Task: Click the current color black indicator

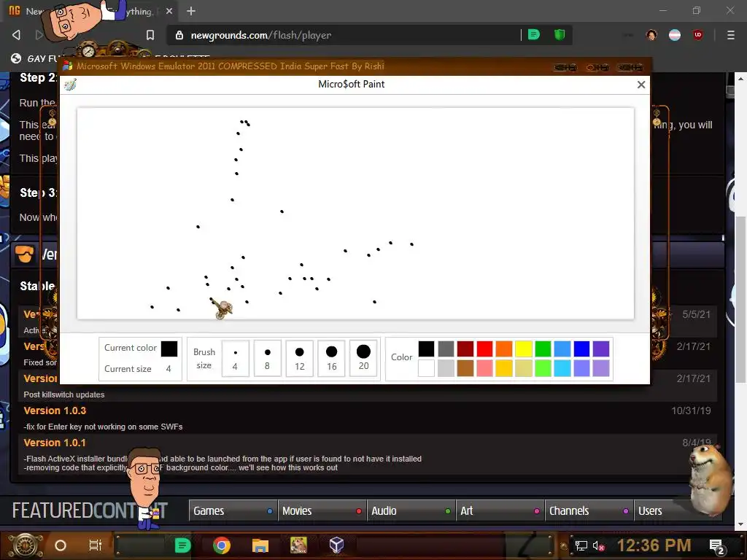Action: point(169,349)
